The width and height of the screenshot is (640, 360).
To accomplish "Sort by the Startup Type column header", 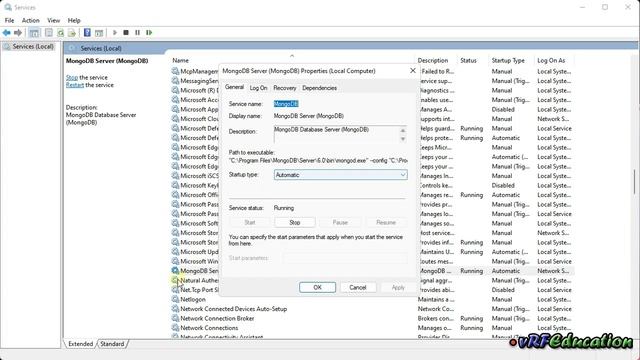I will pos(508,60).
